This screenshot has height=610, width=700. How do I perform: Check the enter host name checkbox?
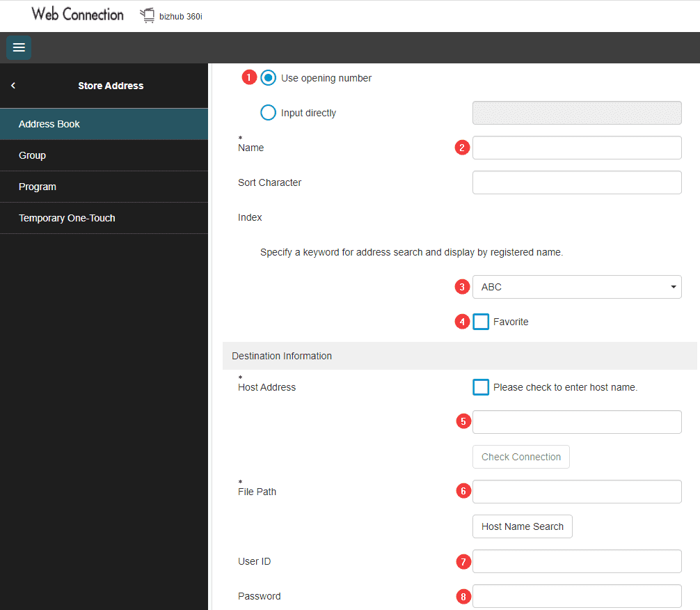pyautogui.click(x=481, y=387)
